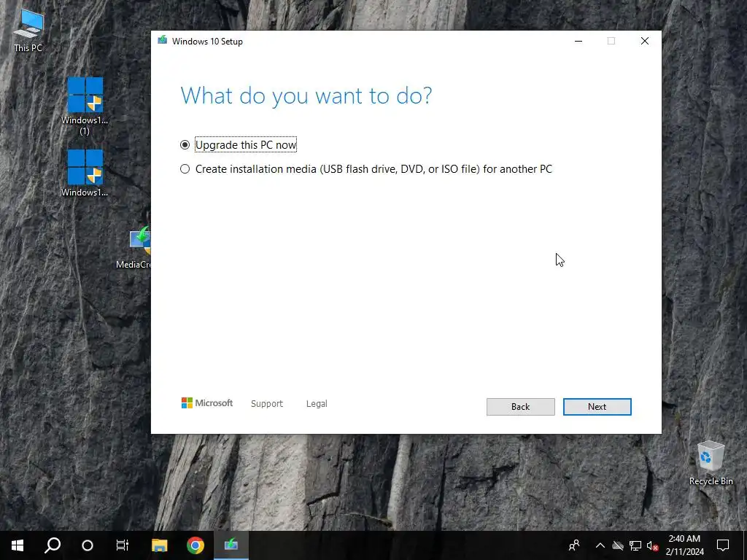Open Cortana from the taskbar circle icon
The width and height of the screenshot is (747, 560).
[88, 545]
